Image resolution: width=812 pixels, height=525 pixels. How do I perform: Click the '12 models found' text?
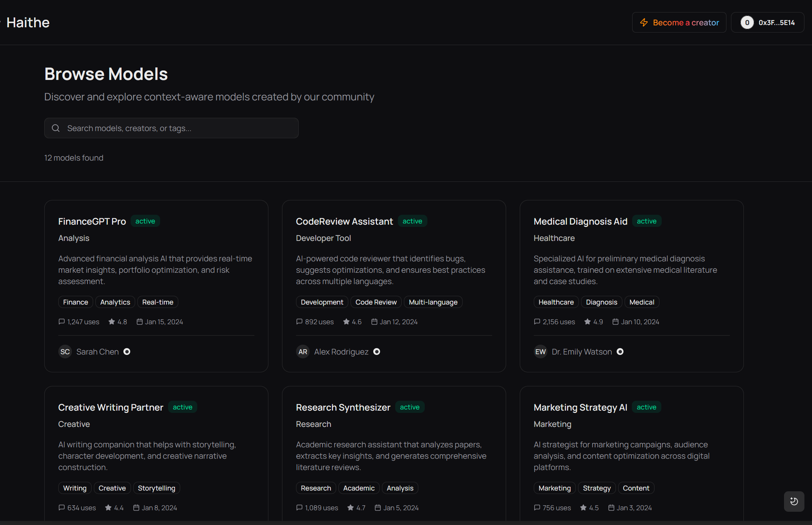coord(74,158)
